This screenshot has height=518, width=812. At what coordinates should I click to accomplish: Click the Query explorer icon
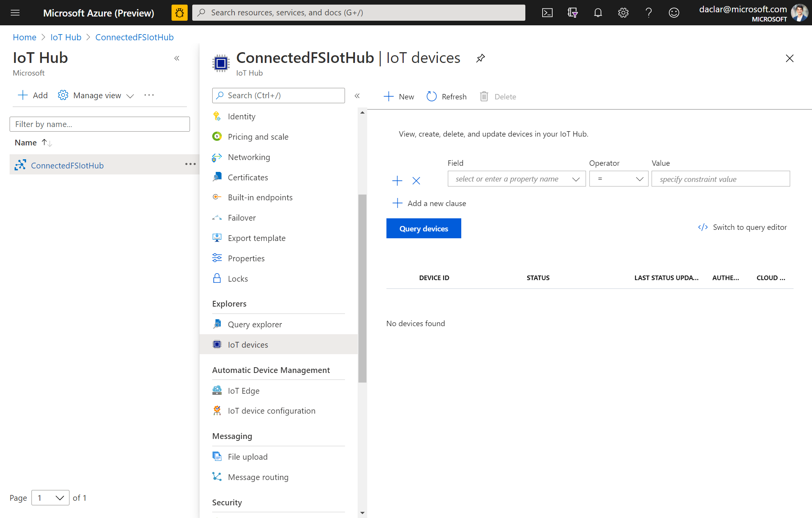[x=217, y=324]
